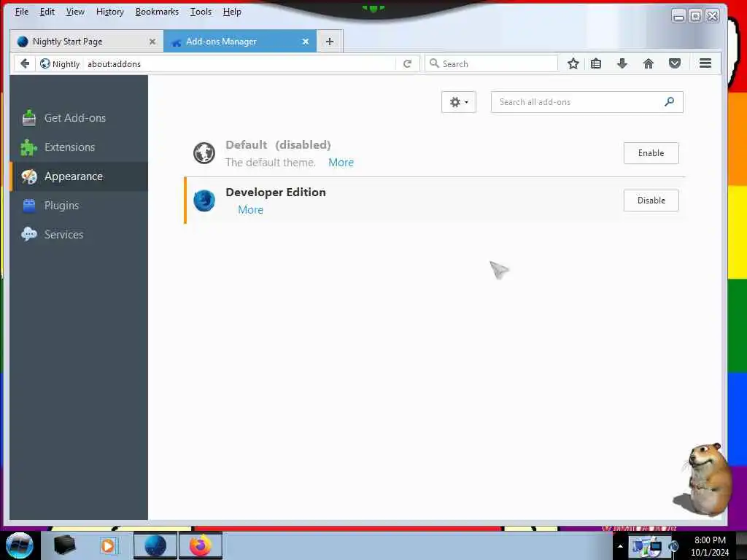This screenshot has width=747, height=560.
Task: Open the Bookmarks menu
Action: [157, 12]
